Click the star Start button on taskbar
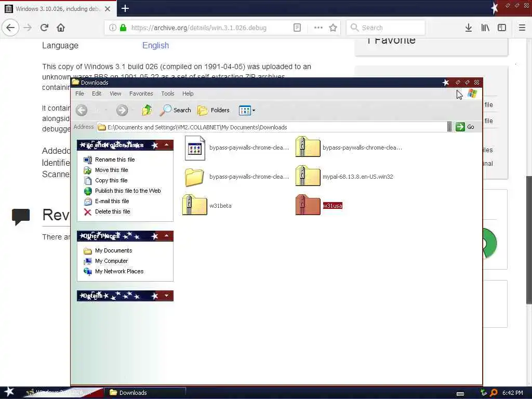Image resolution: width=532 pixels, height=399 pixels. [x=9, y=392]
